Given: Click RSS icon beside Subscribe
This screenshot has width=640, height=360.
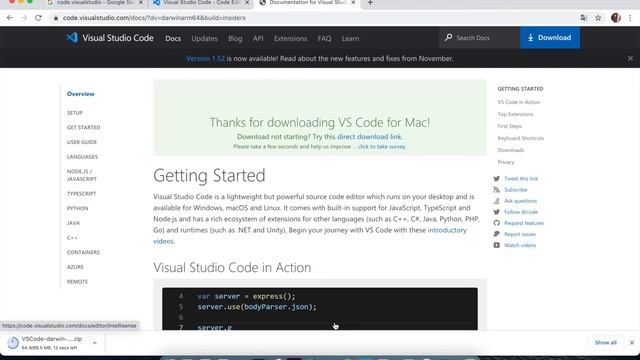Looking at the screenshot, I should (x=496, y=190).
